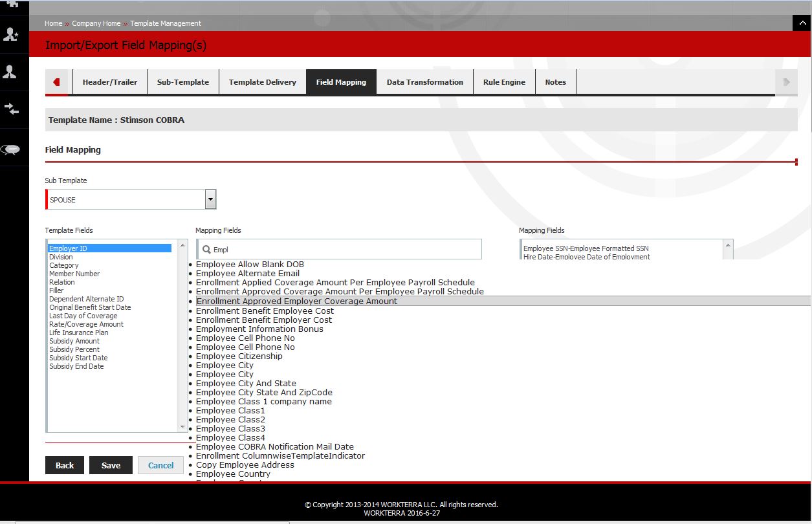Viewport: 812px width, 524px height.
Task: Click the user-with-star icon in sidebar
Action: pyautogui.click(x=11, y=35)
